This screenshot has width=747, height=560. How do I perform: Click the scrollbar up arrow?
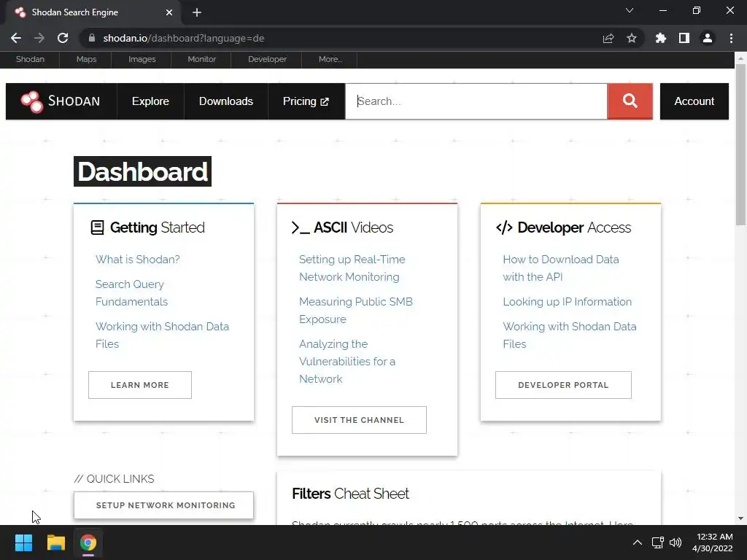740,58
